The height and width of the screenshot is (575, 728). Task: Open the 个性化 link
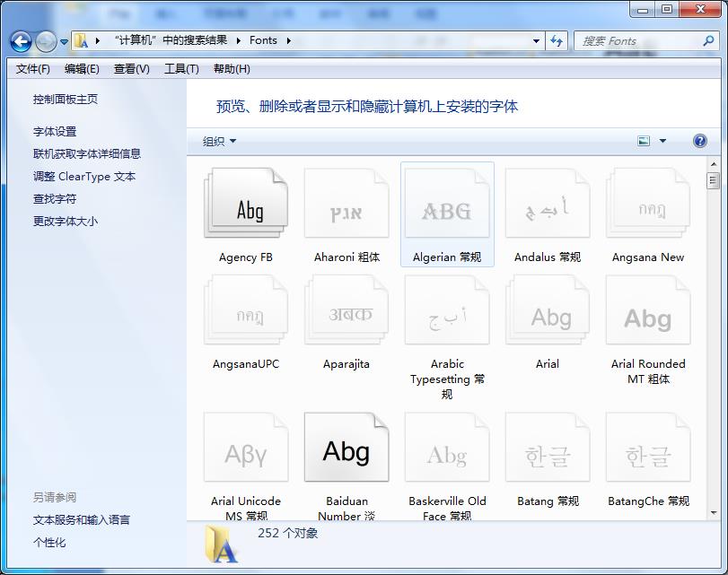coord(49,543)
